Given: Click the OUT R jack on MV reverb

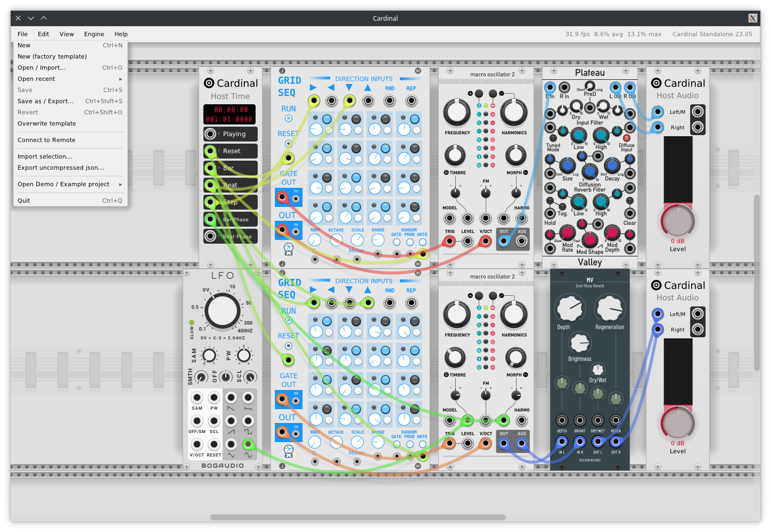Looking at the screenshot, I should pos(616,442).
